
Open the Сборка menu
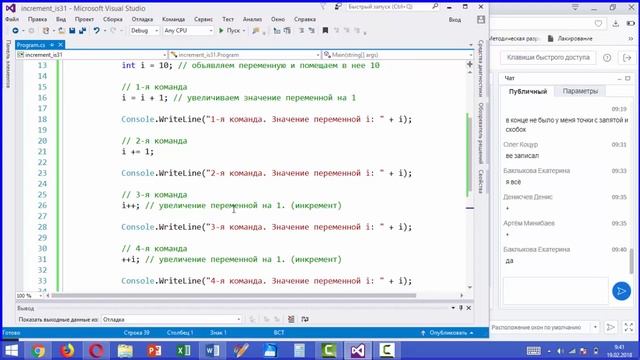click(x=113, y=19)
